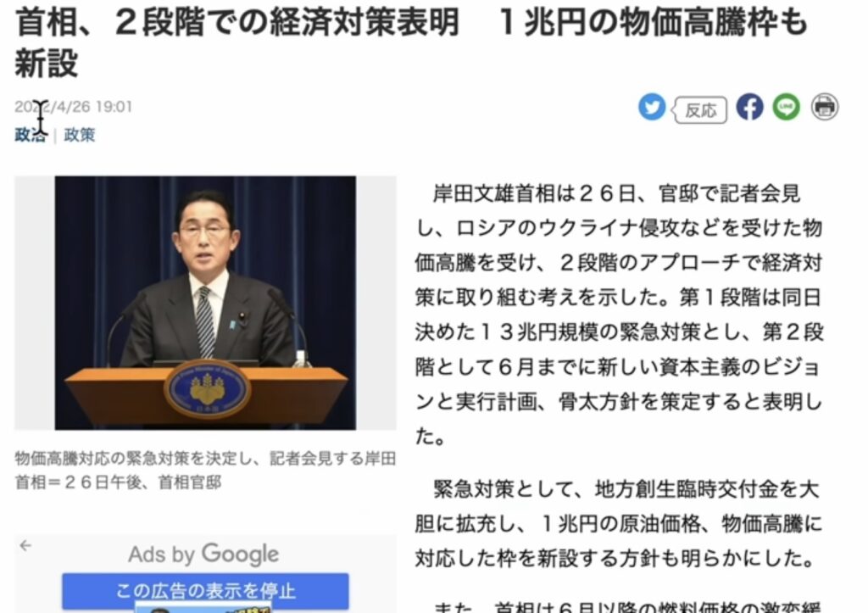Click the gray margin left of photo
This screenshot has height=613, width=868.
point(34,303)
